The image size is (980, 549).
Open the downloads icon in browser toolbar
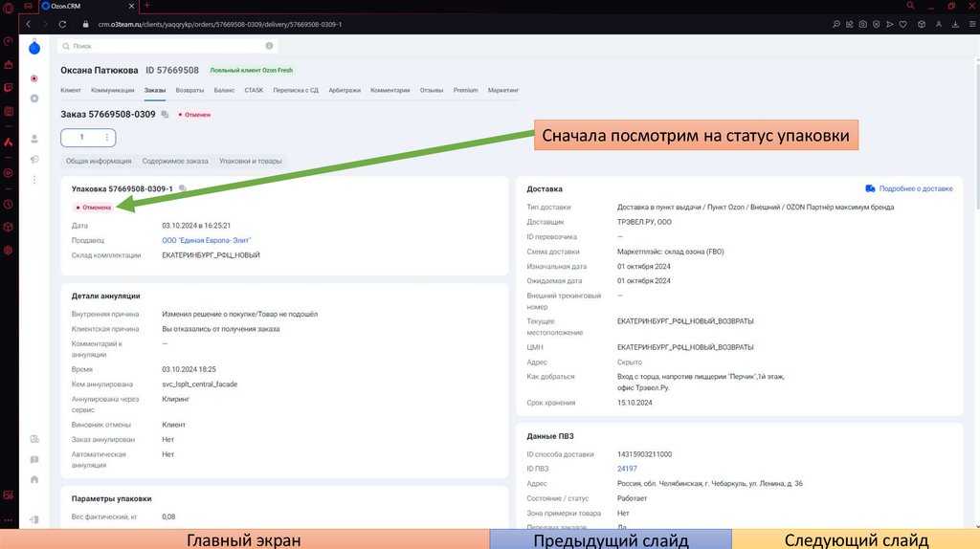[x=955, y=24]
